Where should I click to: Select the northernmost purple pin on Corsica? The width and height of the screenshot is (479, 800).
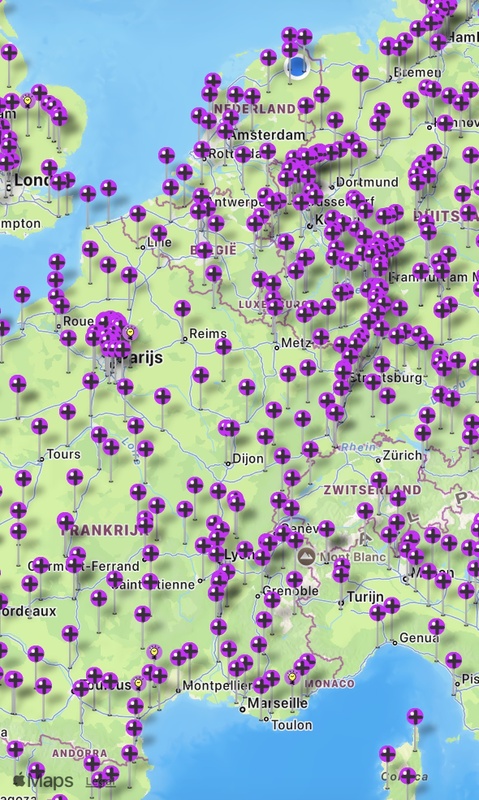pyautogui.click(x=415, y=716)
